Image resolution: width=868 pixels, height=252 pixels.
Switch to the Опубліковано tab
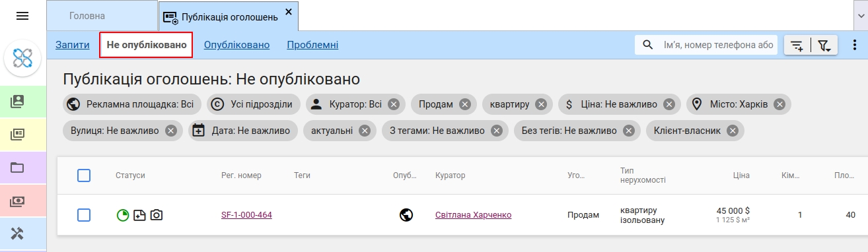click(236, 45)
